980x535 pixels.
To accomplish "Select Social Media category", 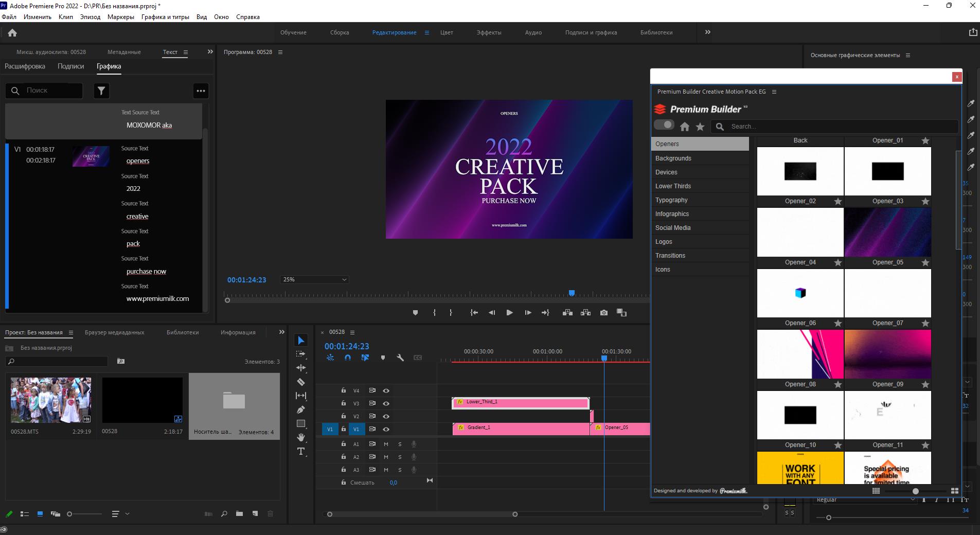I will point(700,228).
